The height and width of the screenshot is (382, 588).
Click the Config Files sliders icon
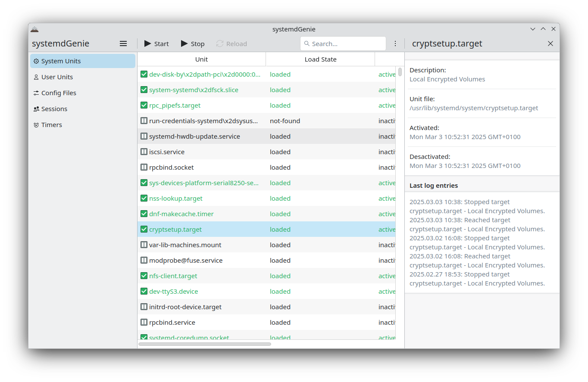(x=36, y=93)
